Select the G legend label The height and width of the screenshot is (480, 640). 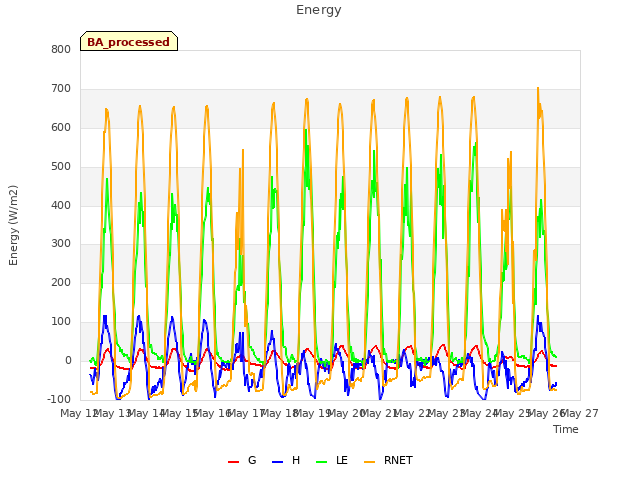[x=252, y=460]
